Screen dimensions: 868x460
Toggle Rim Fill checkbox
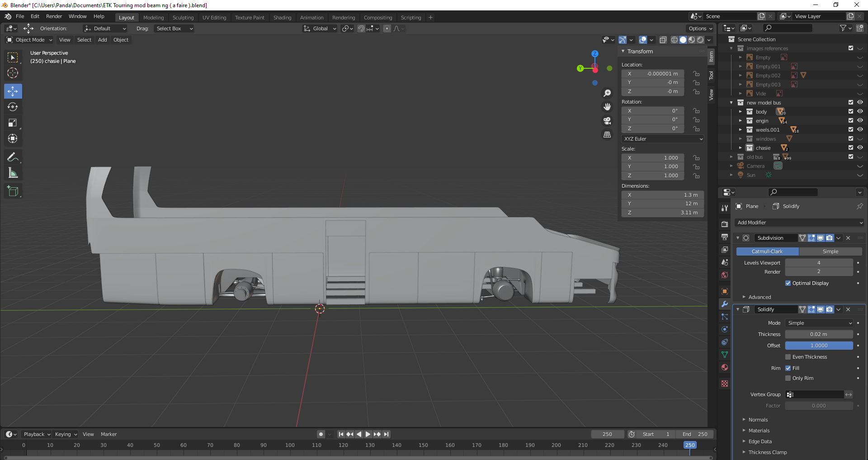(788, 368)
